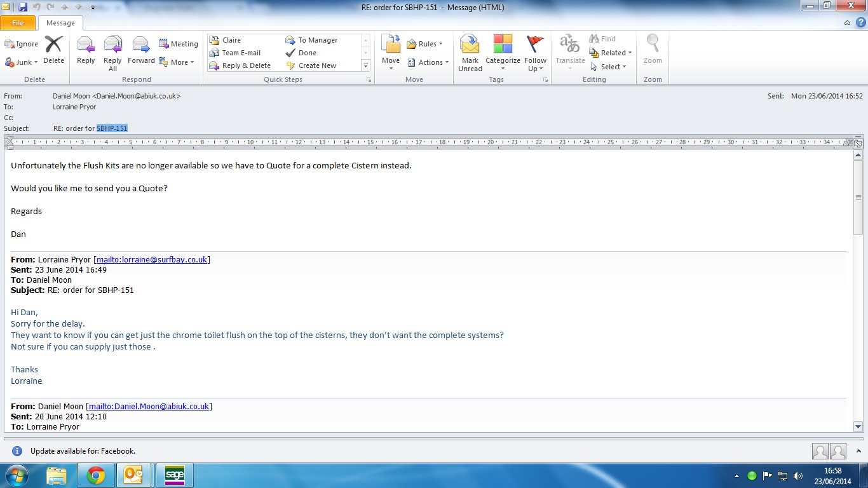
Task: Click the Daniel.Moon@abiuk.co.uk mailto link
Action: tap(149, 406)
